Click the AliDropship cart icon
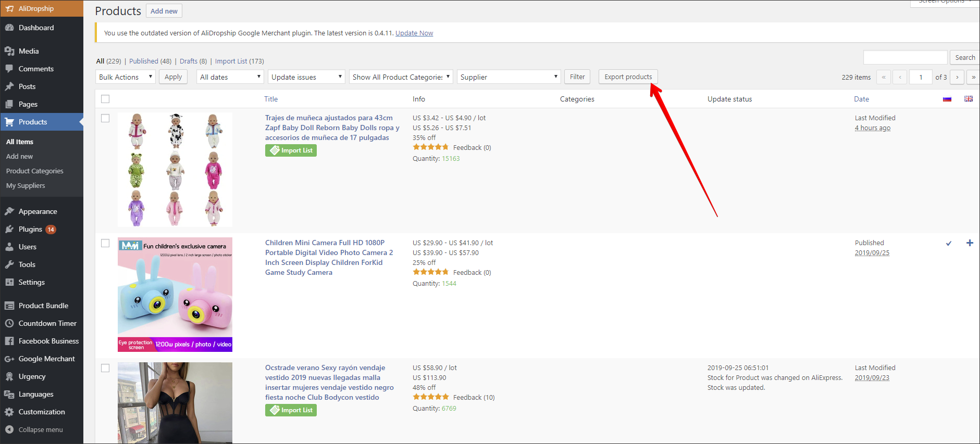 pos(9,8)
